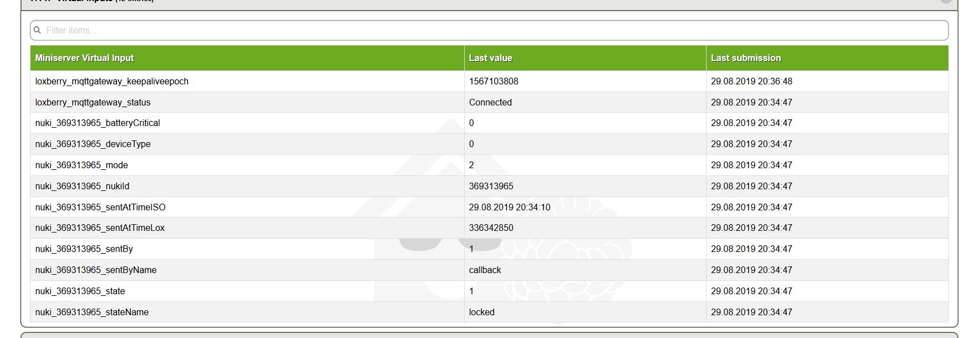Click the value 336342850
The height and width of the screenshot is (338, 980).
point(491,228)
